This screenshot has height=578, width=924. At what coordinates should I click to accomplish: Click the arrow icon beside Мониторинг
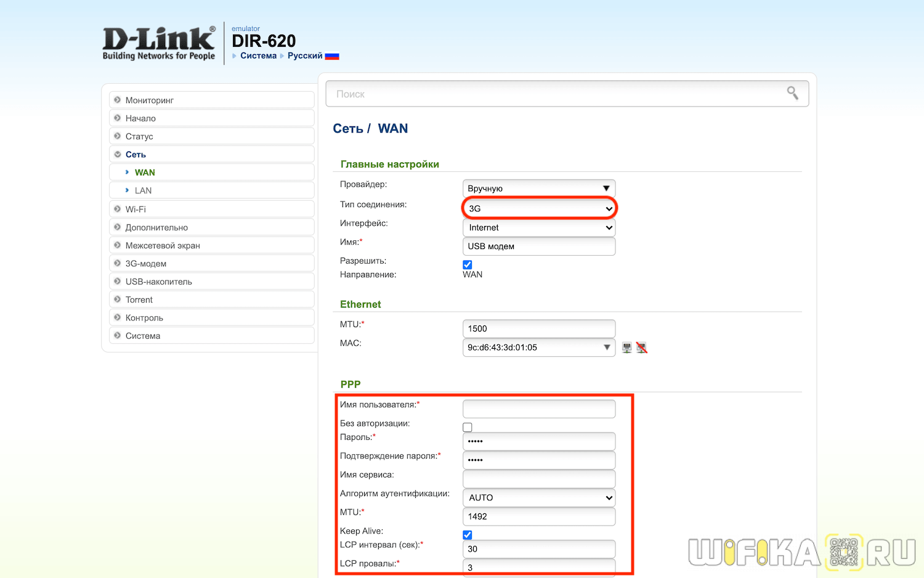pos(118,100)
